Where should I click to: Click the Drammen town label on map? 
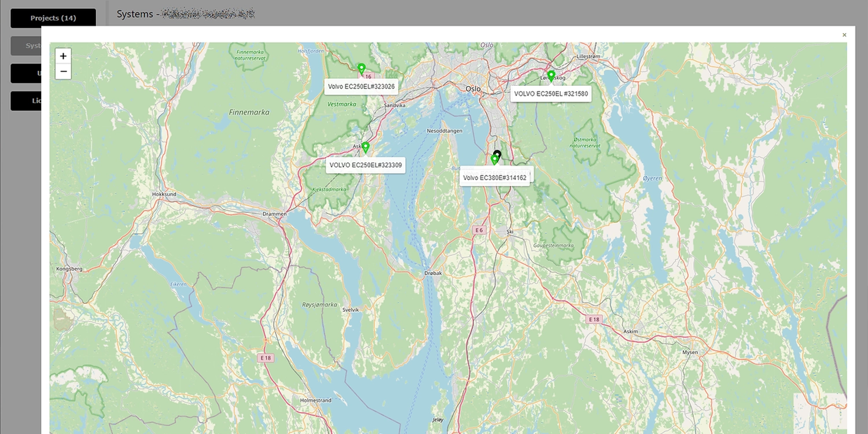(x=274, y=214)
